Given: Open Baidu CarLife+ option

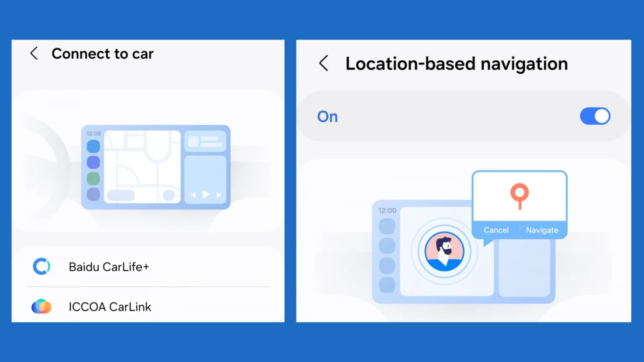Looking at the screenshot, I should point(109,267).
